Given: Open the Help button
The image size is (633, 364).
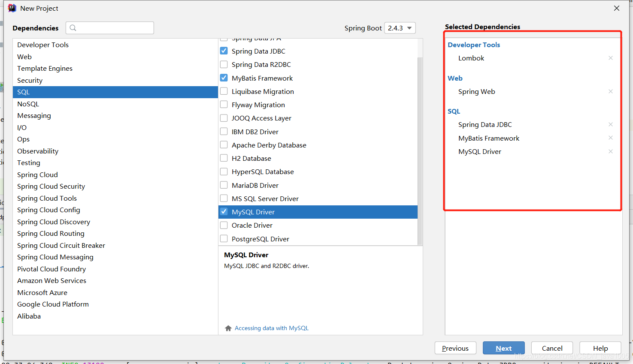Looking at the screenshot, I should [600, 348].
